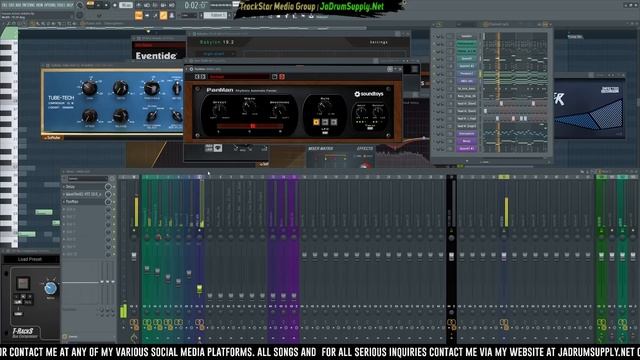Select the Effects tab in lower plugin
The height and width of the screenshot is (360, 640).
tap(365, 149)
